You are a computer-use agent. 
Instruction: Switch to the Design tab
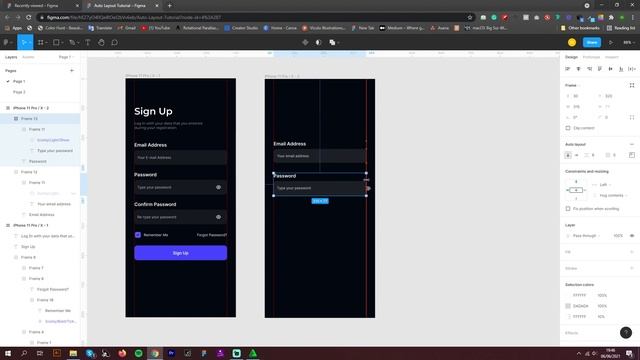(x=571, y=57)
